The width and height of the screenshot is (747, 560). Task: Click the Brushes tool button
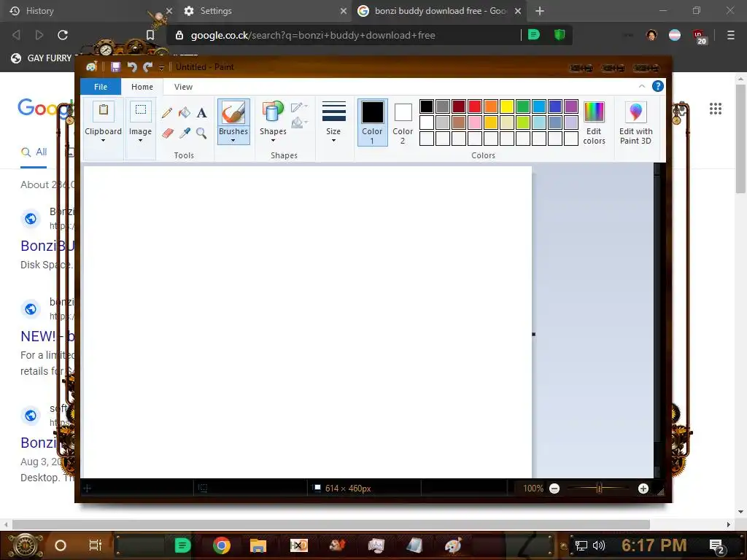(233, 122)
